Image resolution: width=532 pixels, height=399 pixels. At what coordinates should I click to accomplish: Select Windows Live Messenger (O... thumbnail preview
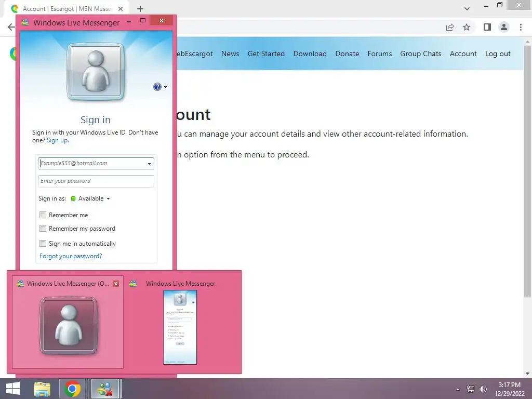[x=68, y=322]
